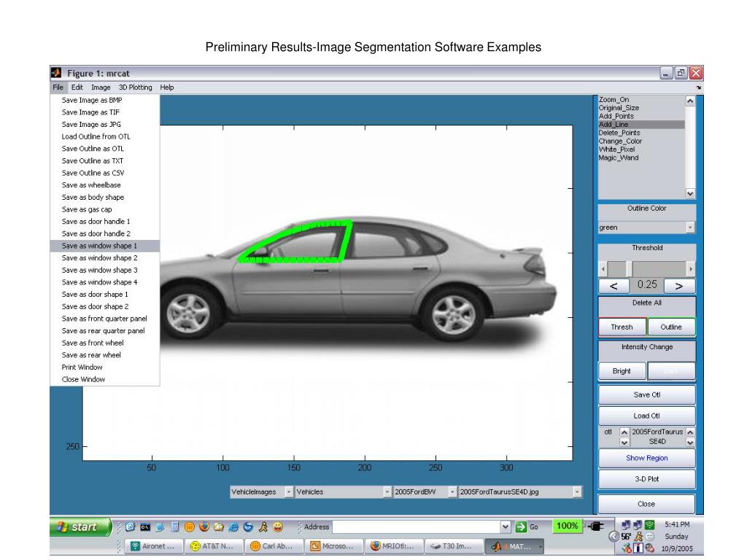Show hidden system tray icons arrow
Image resolution: width=747 pixels, height=560 pixels.
[x=614, y=537]
